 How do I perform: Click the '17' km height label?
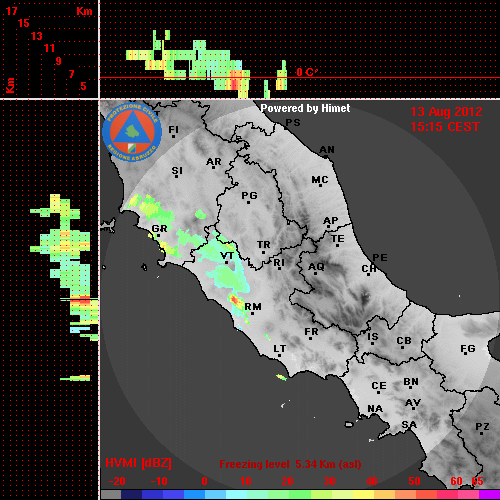pos(11,11)
